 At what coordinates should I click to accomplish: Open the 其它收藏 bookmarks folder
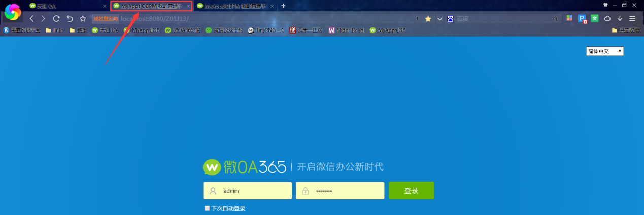tap(626, 30)
